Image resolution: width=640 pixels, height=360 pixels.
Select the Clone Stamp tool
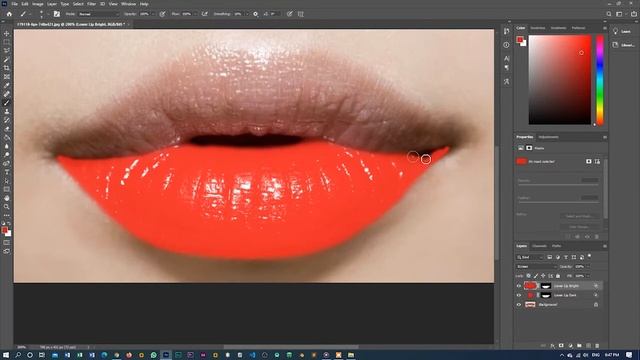tap(7, 111)
